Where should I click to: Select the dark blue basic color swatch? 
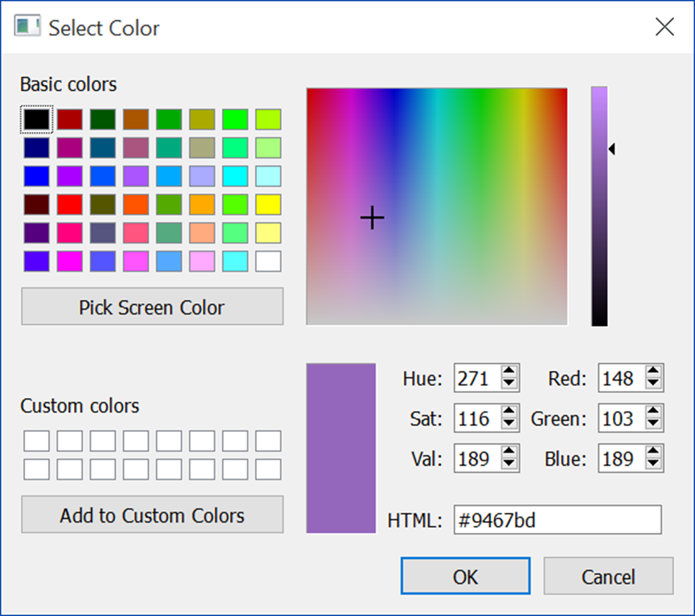pos(36,147)
